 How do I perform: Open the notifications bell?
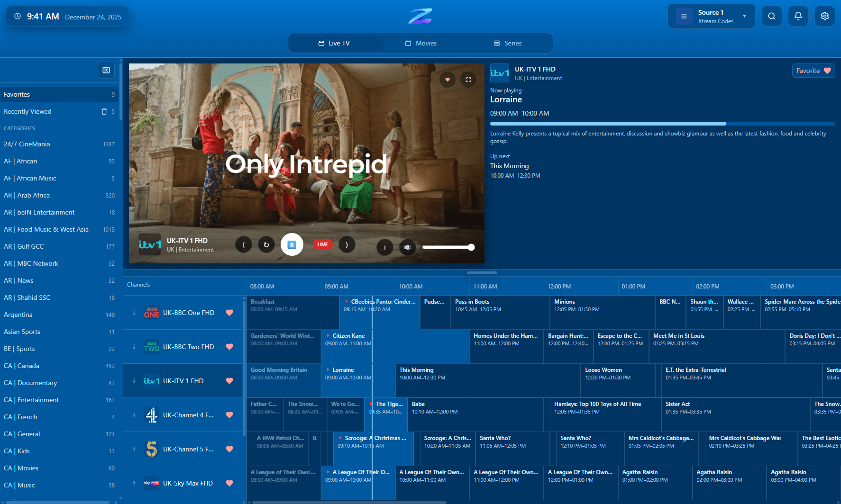click(798, 16)
